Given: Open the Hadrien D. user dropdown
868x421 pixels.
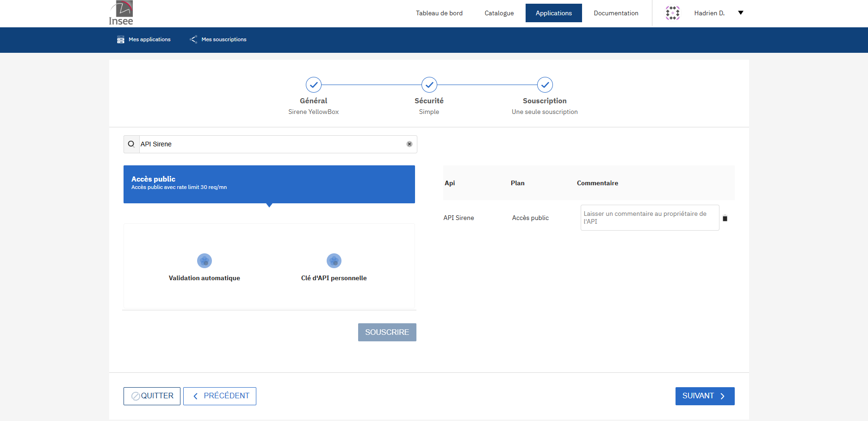Looking at the screenshot, I should tap(740, 13).
